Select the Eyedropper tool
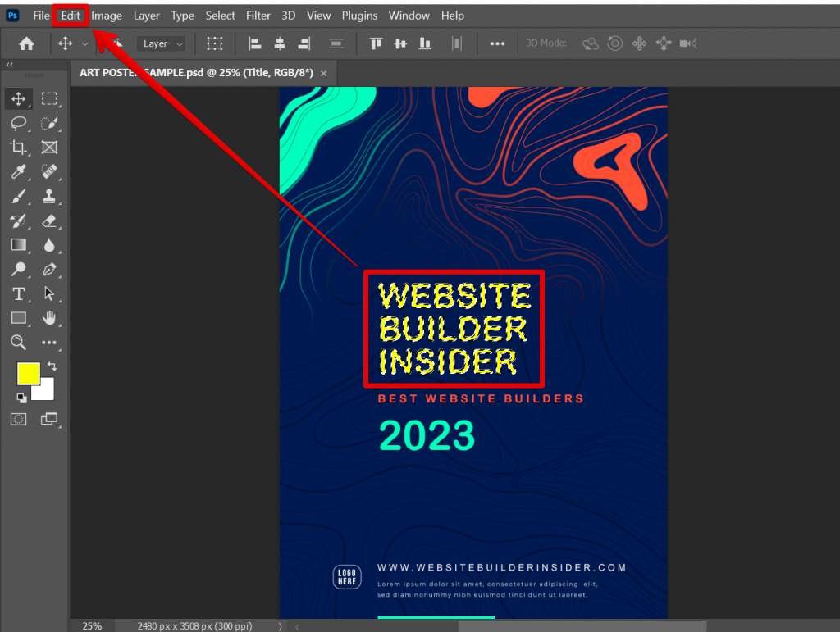Image resolution: width=840 pixels, height=632 pixels. coord(18,171)
